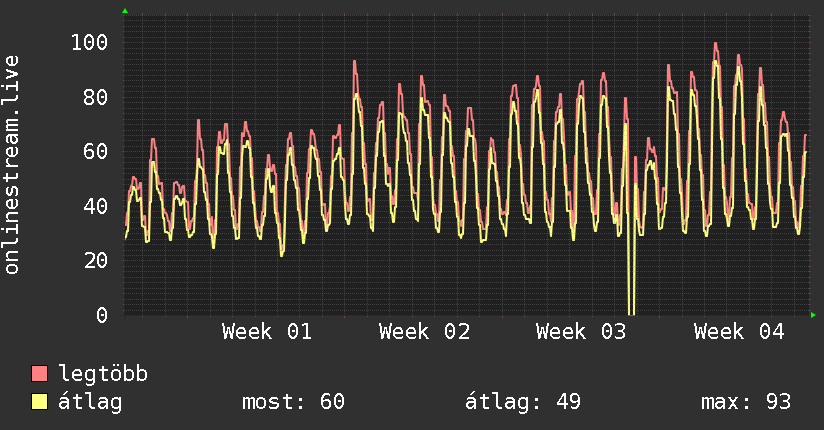
Task: Click the 20 y-axis tick label
Action: [95, 260]
